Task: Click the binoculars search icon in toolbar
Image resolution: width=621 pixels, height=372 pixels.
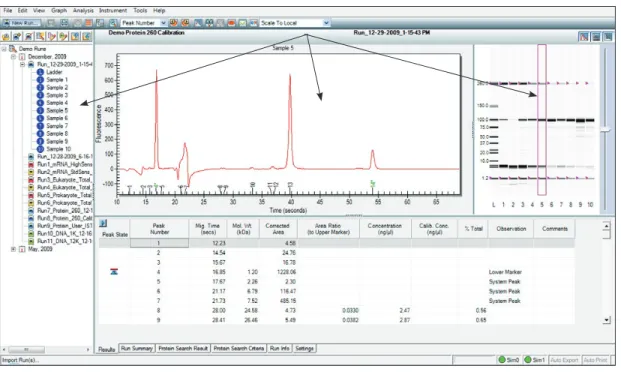Action: 209,23
